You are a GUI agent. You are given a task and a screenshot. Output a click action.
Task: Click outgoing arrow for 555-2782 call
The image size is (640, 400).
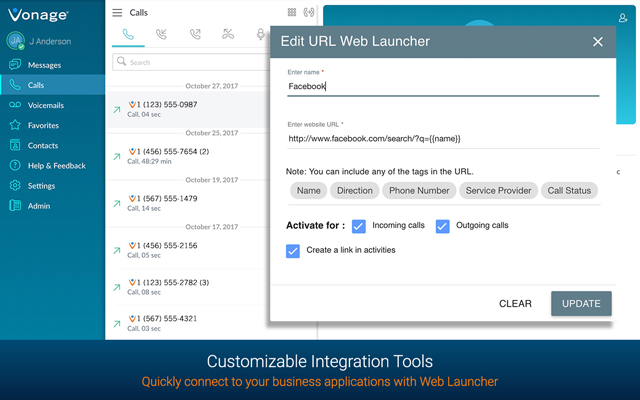(x=117, y=287)
